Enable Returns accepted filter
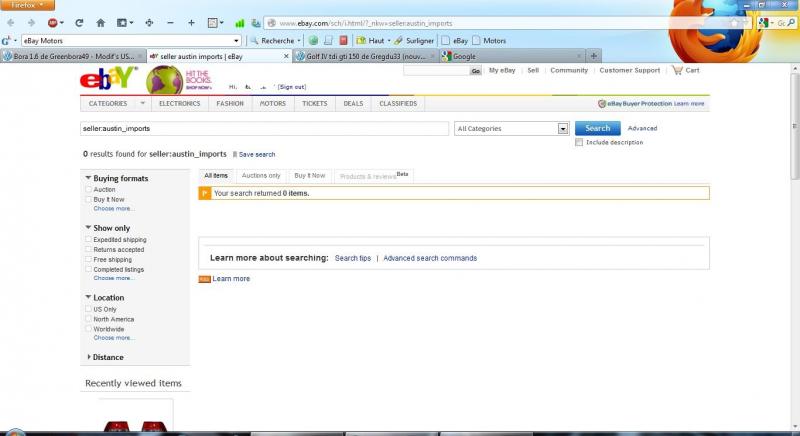The width and height of the screenshot is (800, 436). pyautogui.click(x=88, y=249)
